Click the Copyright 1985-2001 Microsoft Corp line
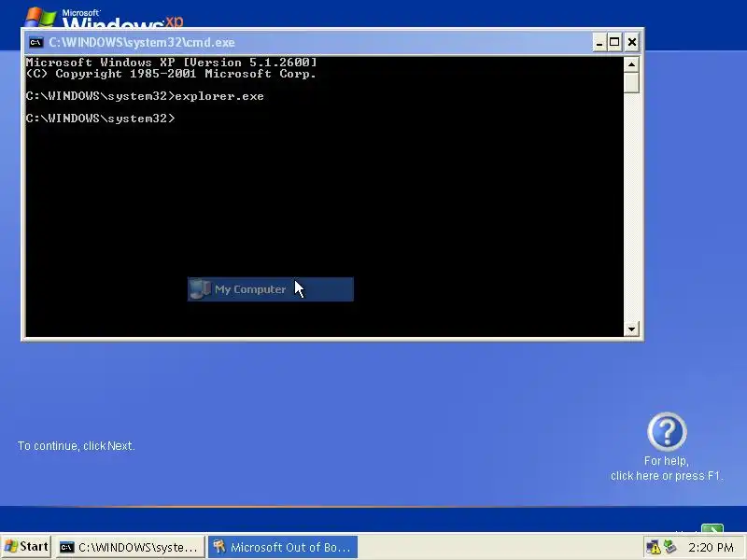747x560 pixels. [171, 74]
